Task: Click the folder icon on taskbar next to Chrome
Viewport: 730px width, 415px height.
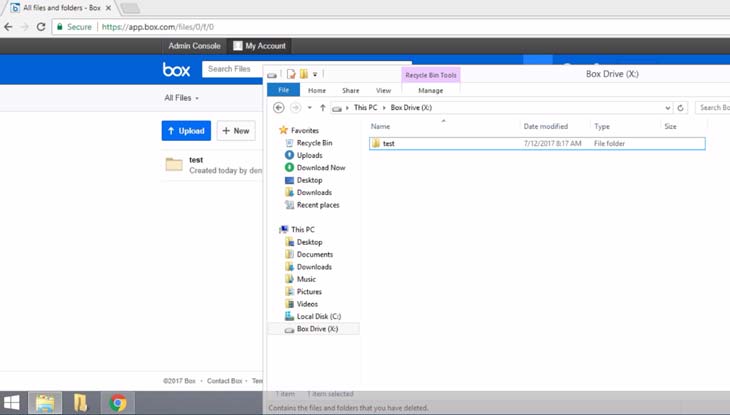Action: 81,403
